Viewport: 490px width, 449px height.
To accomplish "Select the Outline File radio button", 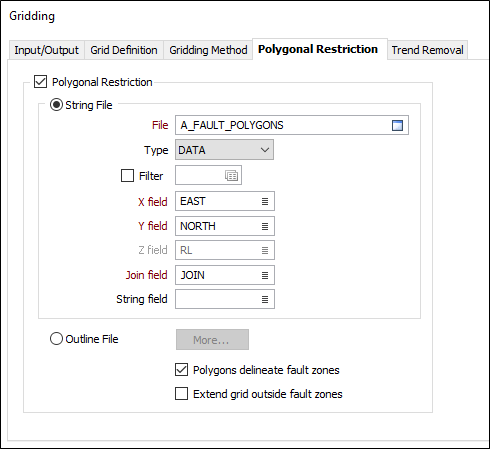I will coord(56,339).
